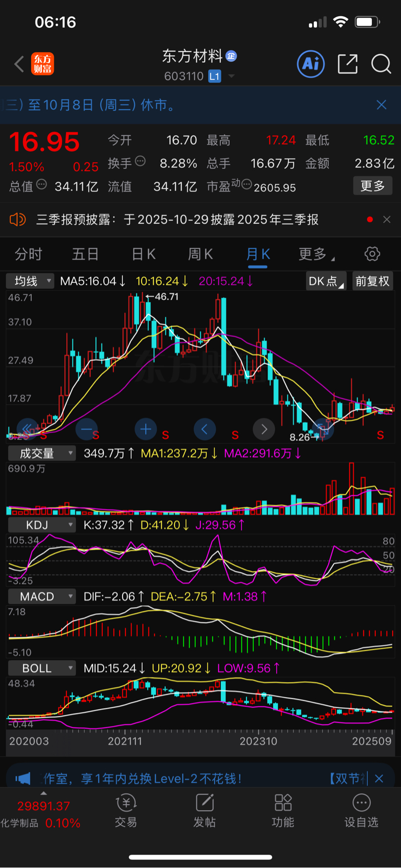401x868 pixels.
Task: Open the 三季报预披露 announcement
Action: coord(178,220)
